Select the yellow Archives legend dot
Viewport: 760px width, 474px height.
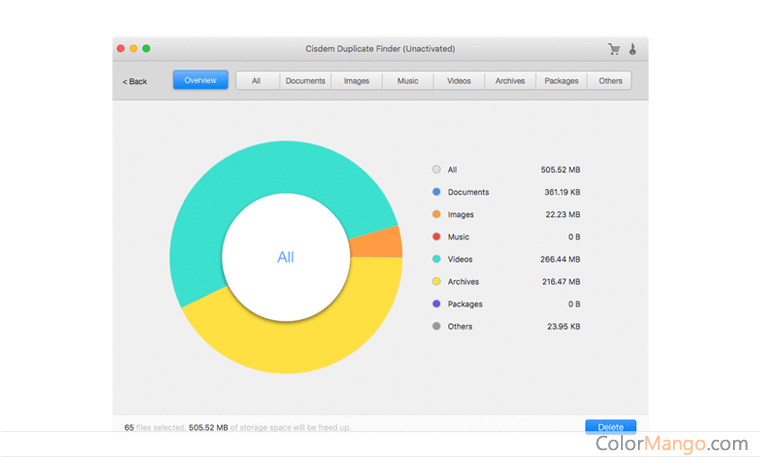436,282
